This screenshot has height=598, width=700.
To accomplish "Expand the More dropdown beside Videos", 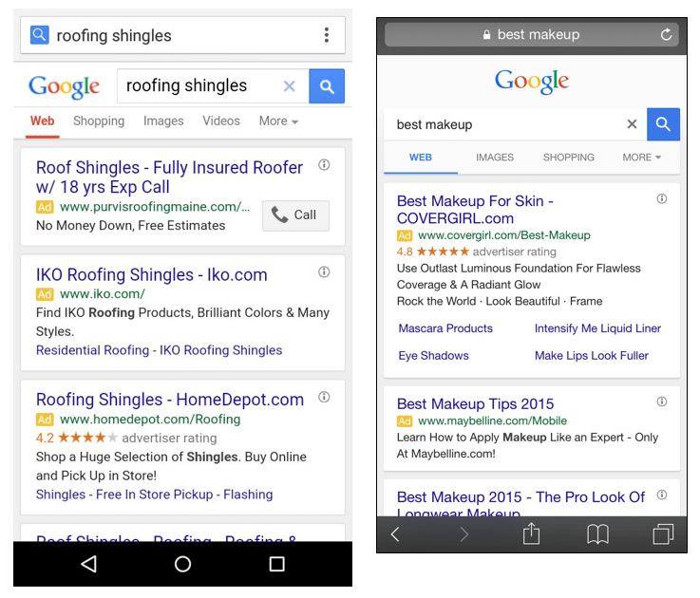I will (278, 121).
